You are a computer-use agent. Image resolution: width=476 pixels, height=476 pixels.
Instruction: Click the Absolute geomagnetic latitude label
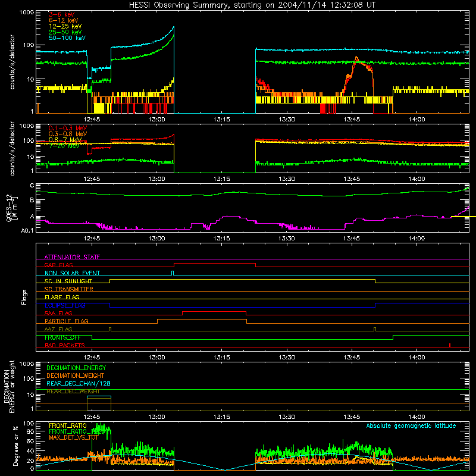click(411, 426)
